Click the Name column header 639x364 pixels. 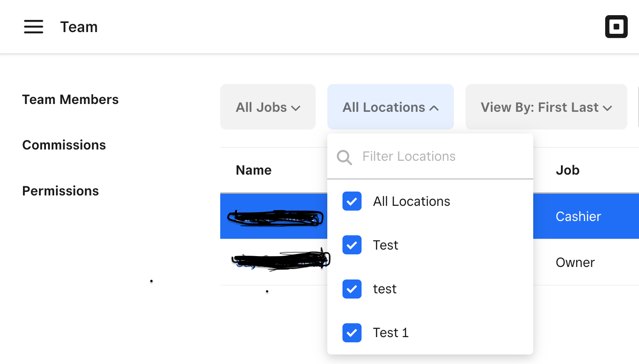(x=254, y=170)
